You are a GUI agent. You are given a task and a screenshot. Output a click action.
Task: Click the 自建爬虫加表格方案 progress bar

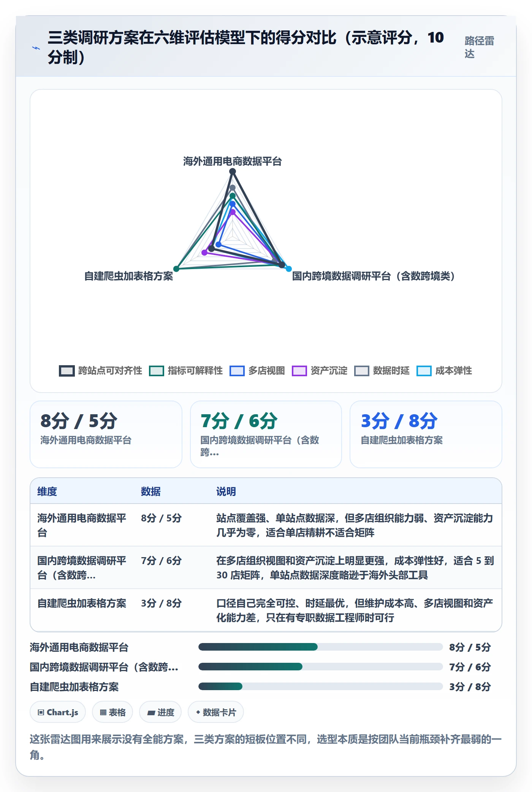[320, 686]
